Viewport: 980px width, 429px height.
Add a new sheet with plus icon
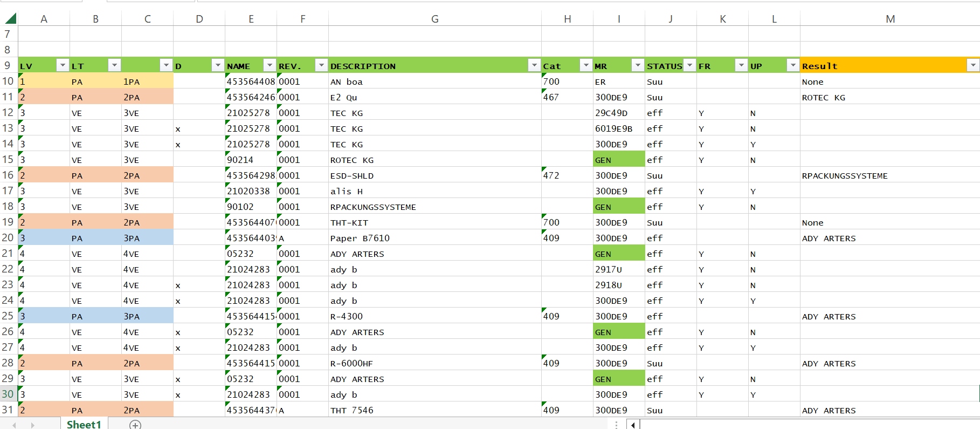click(135, 425)
